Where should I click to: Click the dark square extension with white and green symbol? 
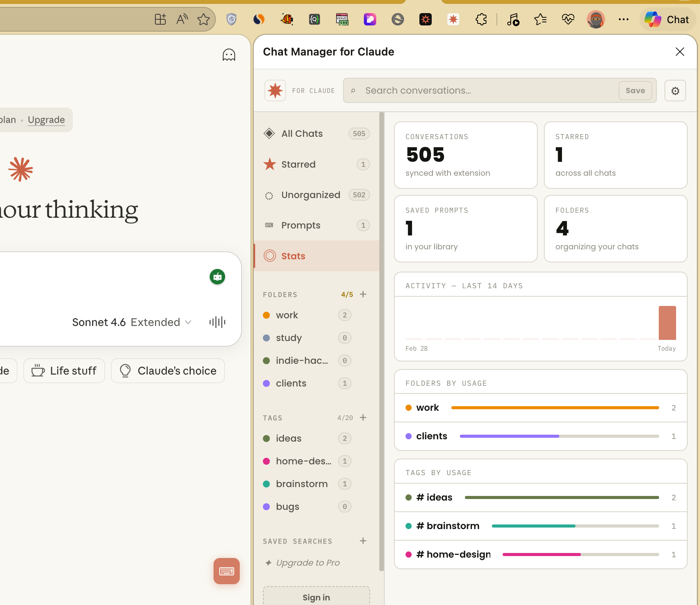(315, 19)
